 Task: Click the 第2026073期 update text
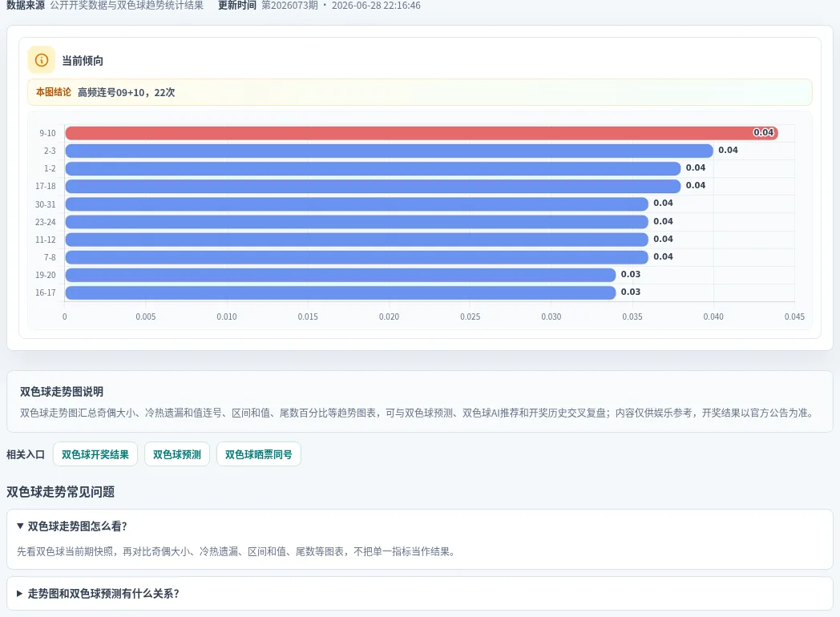point(289,6)
